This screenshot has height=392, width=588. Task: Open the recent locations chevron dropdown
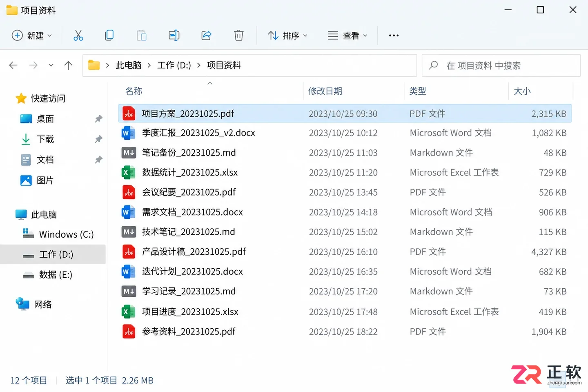tap(51, 65)
